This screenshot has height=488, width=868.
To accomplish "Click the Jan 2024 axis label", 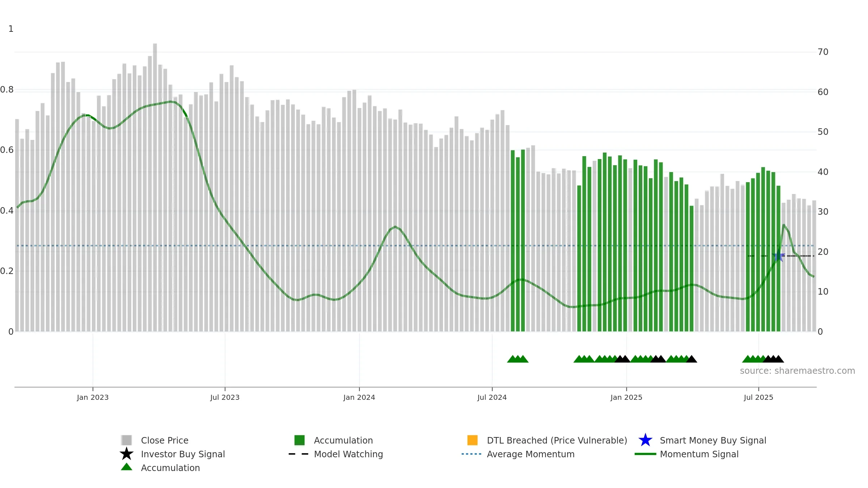I will pos(359,398).
